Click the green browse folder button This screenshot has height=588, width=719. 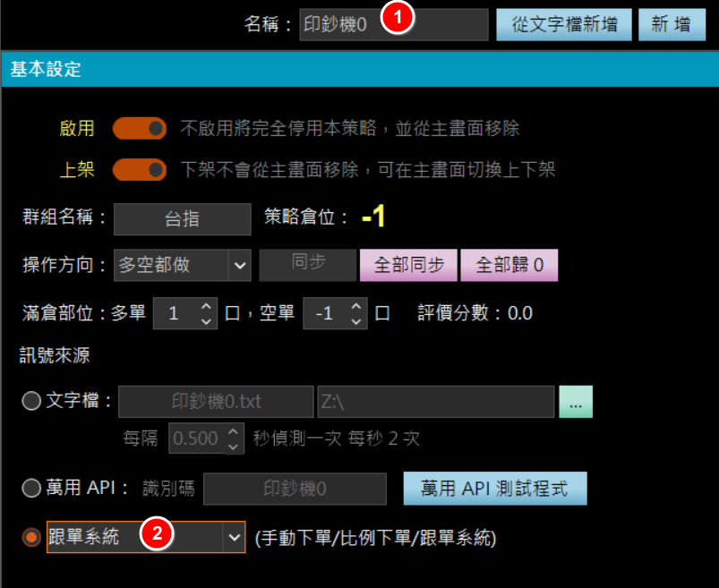(576, 402)
